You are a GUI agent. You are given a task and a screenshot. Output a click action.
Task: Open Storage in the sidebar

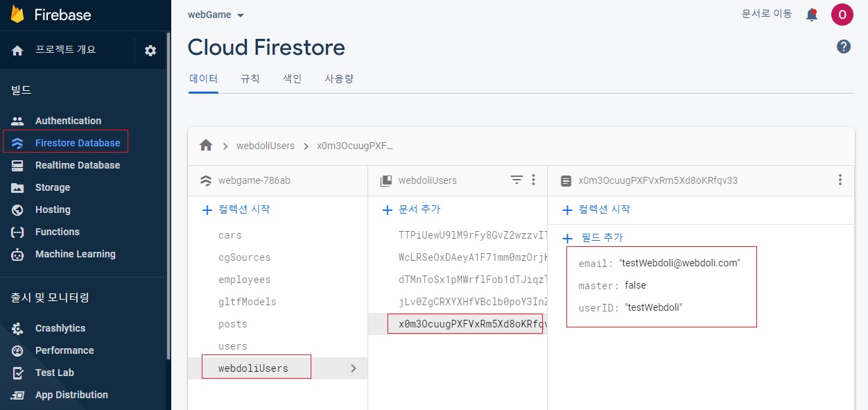[53, 187]
